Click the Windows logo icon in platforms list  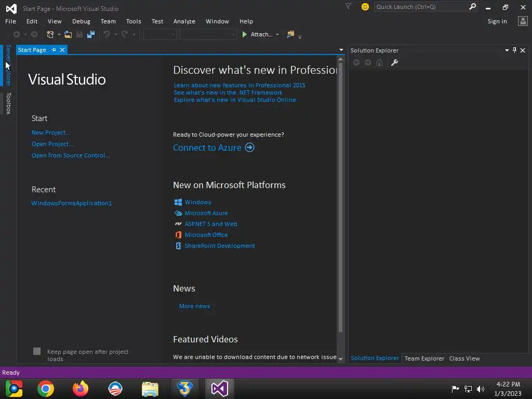[178, 202]
